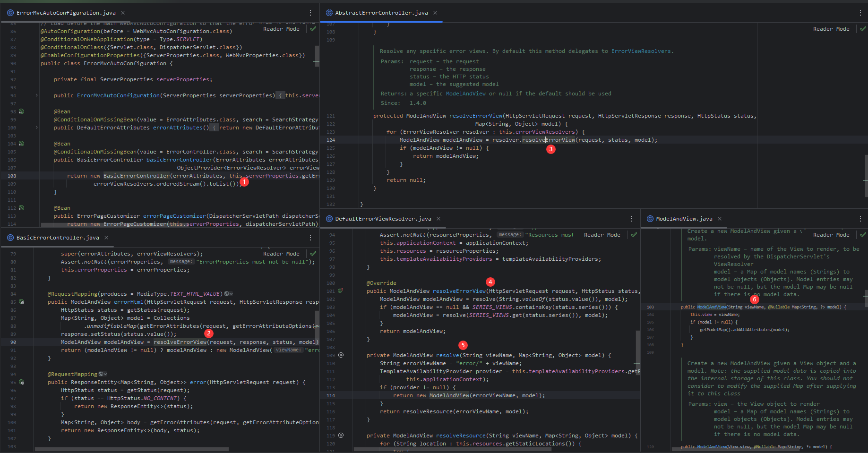The width and height of the screenshot is (868, 453).
Task: Close the DefaultErrorViewResolver.java tab
Action: pyautogui.click(x=438, y=219)
